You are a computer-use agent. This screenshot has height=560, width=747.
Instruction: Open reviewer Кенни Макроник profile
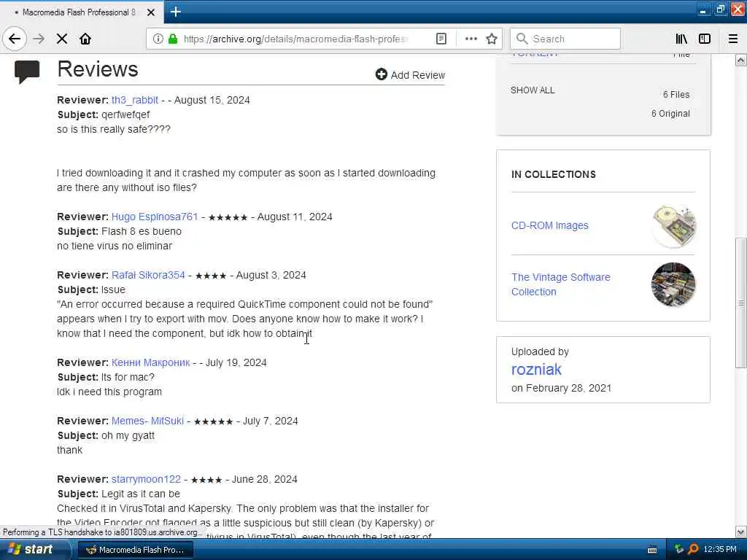coord(150,362)
